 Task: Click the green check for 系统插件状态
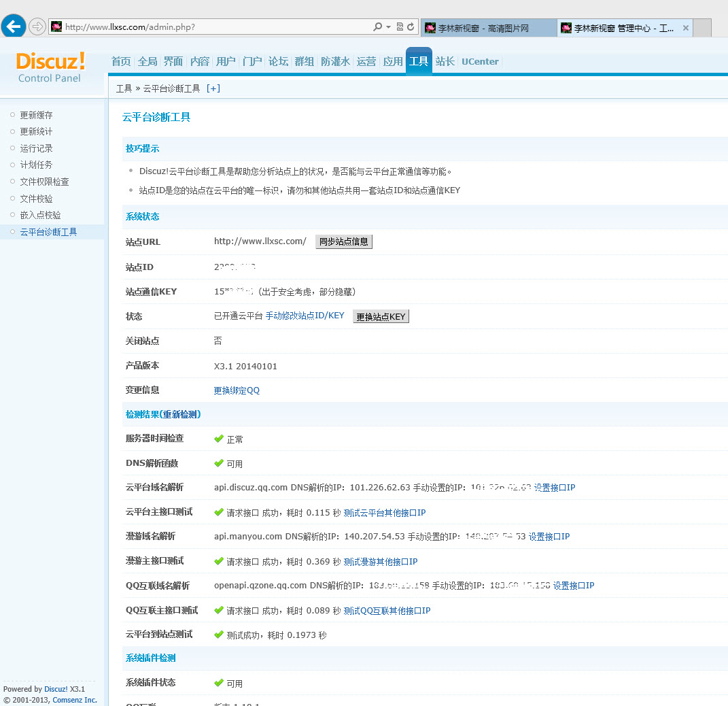click(x=219, y=683)
